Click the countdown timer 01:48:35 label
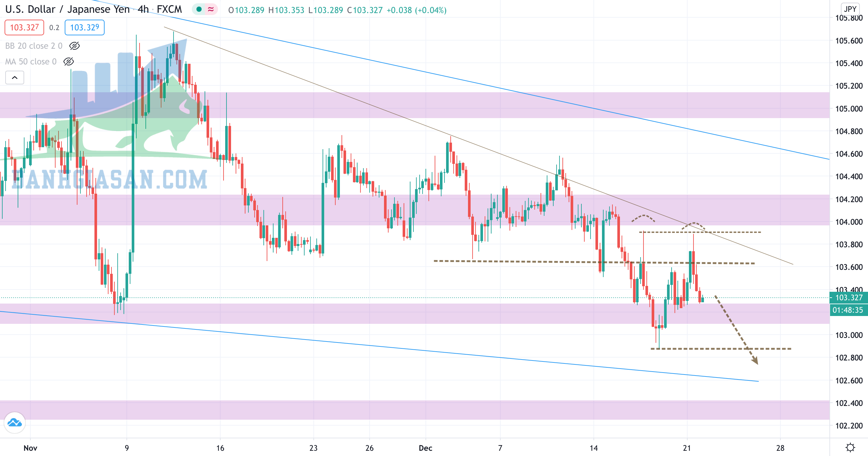Screen dimensions: 868x456 click(848, 310)
